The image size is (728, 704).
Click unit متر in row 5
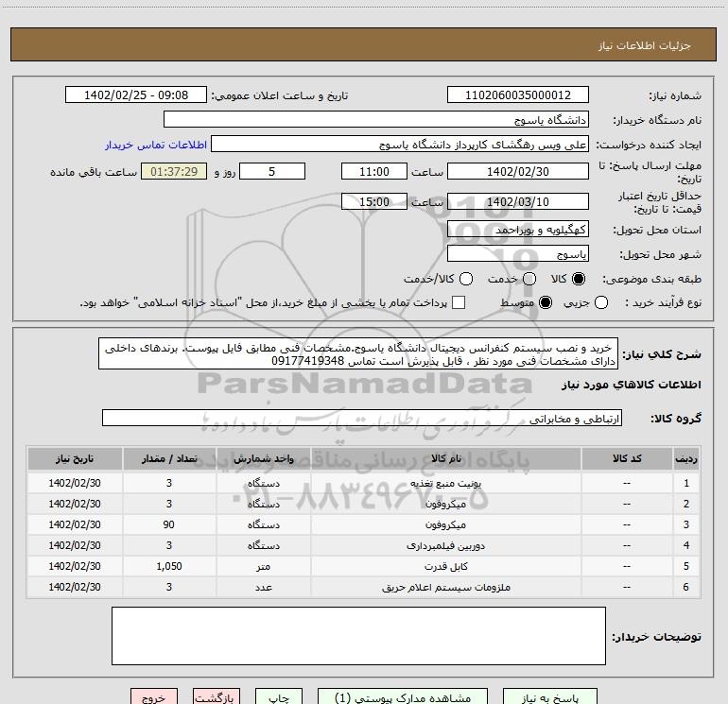[263, 566]
